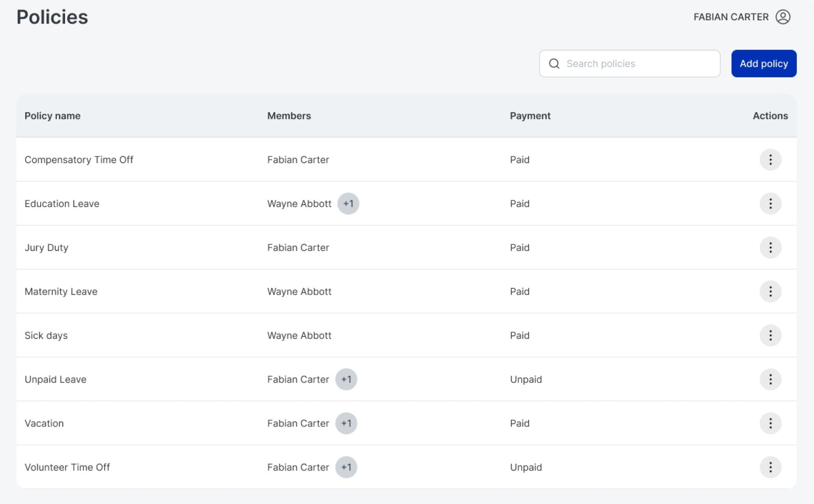Expand +1 members badge for Education Leave
Viewport: 814px width, 504px height.
[348, 203]
